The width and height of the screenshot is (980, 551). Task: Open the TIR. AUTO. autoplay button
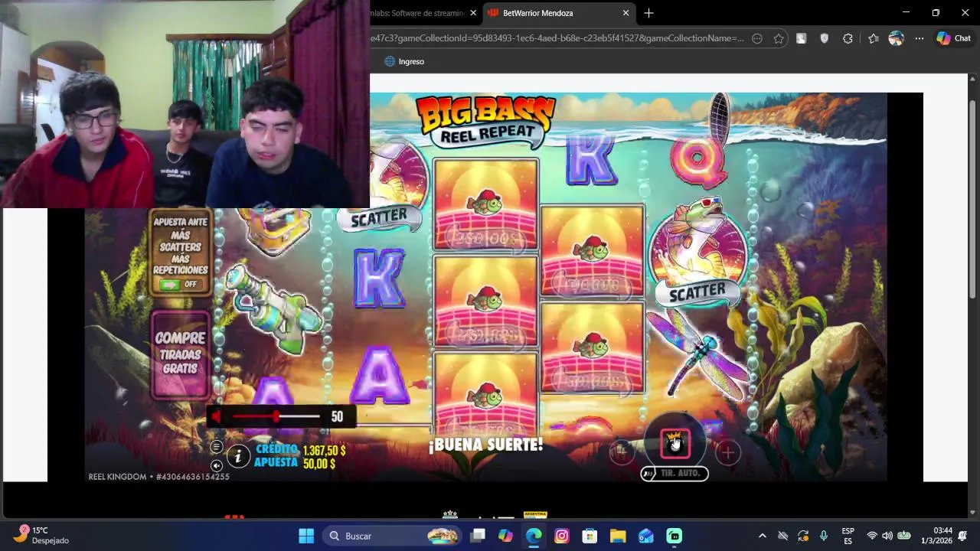[x=675, y=474]
